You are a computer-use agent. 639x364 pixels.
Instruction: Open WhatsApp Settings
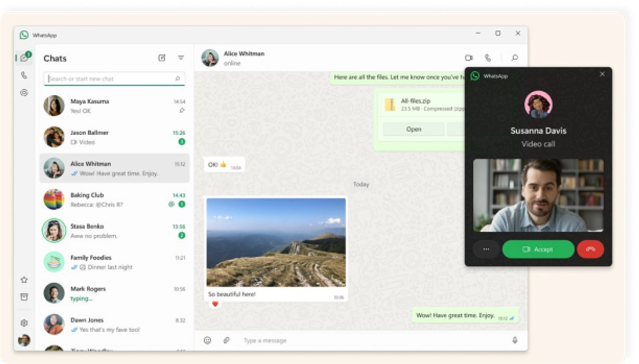[x=23, y=322]
